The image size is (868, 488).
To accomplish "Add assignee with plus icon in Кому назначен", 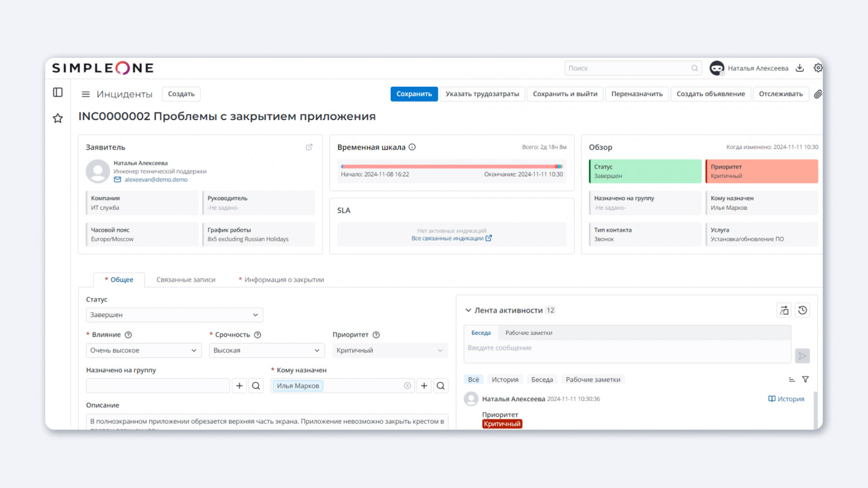I will (424, 386).
